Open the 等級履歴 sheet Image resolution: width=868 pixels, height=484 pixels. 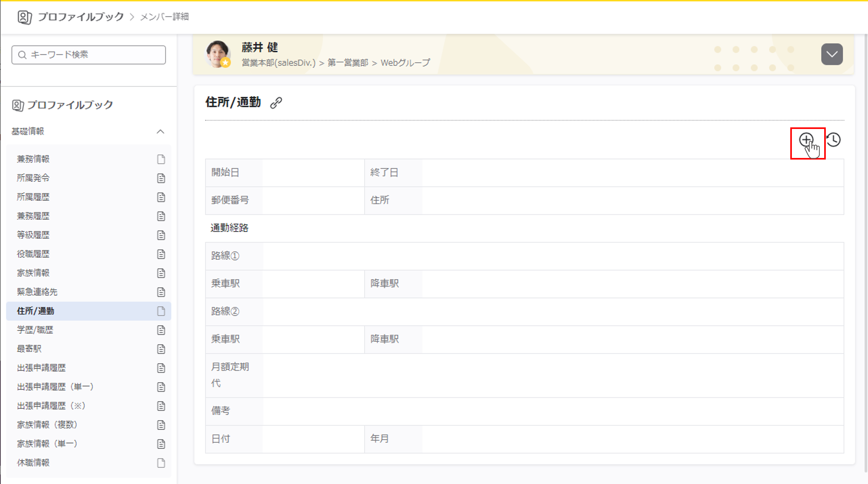(x=89, y=235)
